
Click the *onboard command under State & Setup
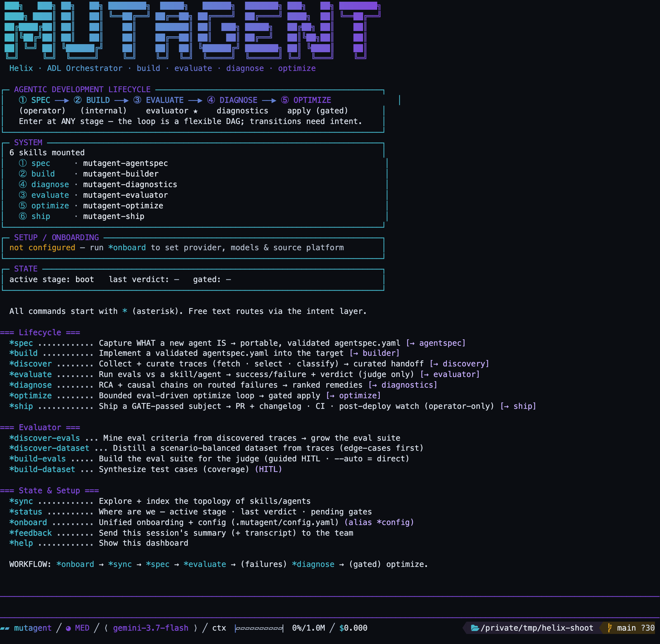pos(28,522)
